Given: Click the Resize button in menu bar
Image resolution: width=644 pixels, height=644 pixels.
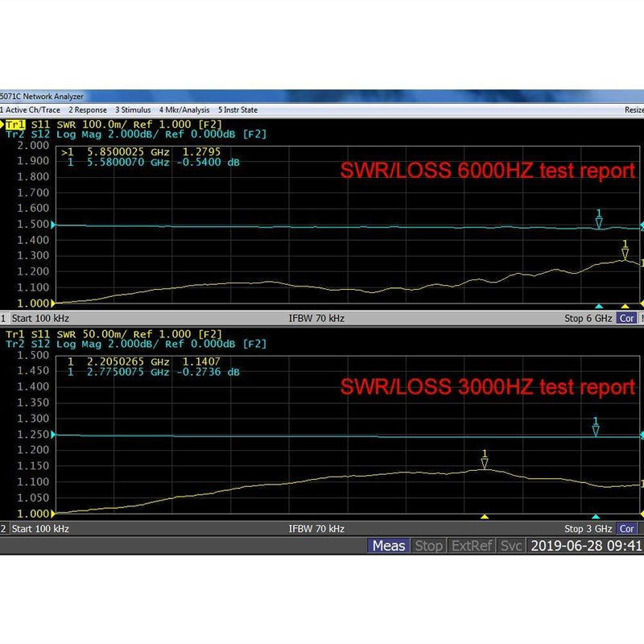Looking at the screenshot, I should (x=634, y=109).
